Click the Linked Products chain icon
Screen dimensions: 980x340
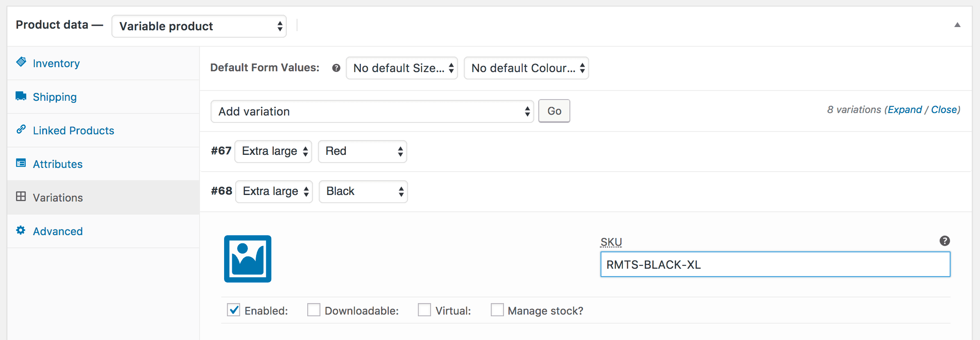[21, 129]
